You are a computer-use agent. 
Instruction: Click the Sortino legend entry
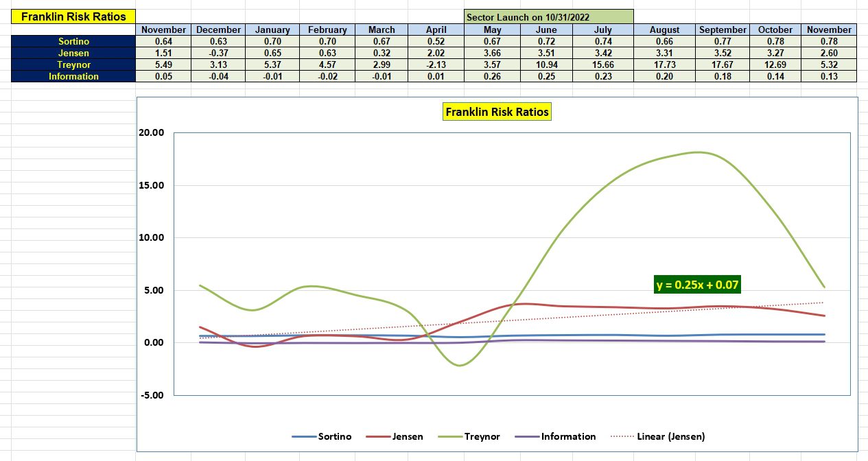322,436
